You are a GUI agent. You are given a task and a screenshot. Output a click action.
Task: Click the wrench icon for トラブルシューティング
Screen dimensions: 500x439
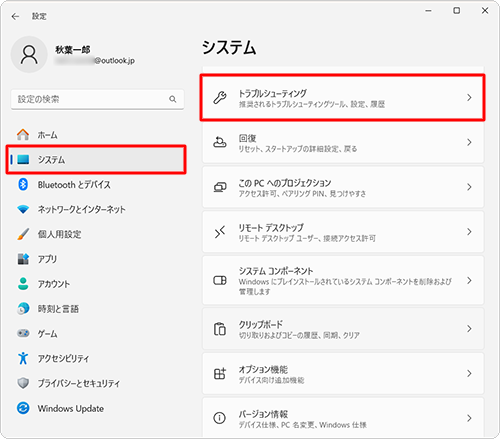coord(220,98)
